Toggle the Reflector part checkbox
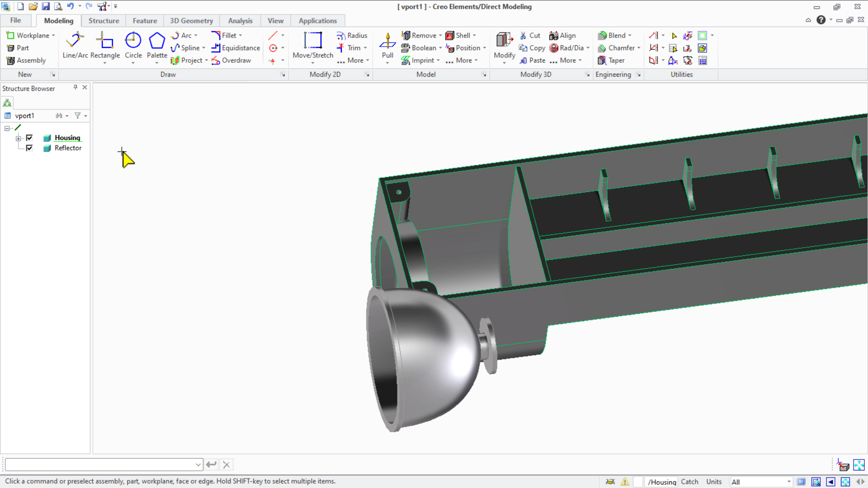Screen dimensions: 868x488 [x=29, y=148]
